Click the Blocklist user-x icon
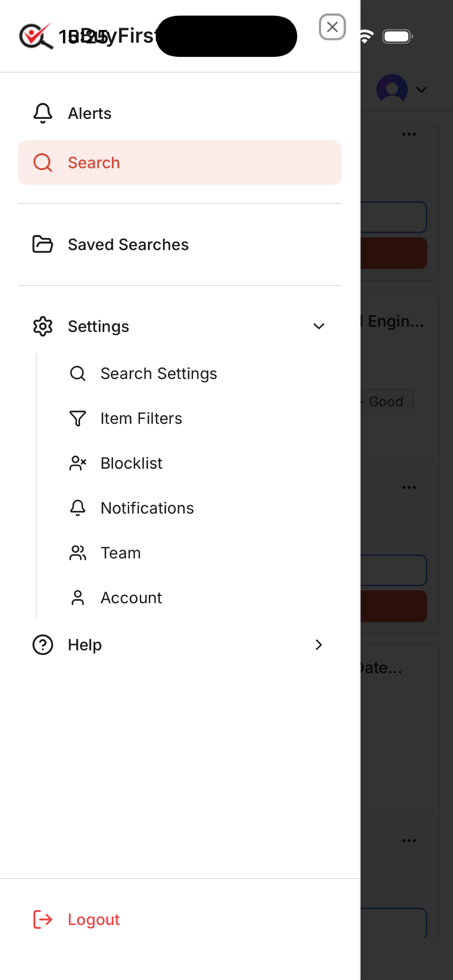 [78, 464]
